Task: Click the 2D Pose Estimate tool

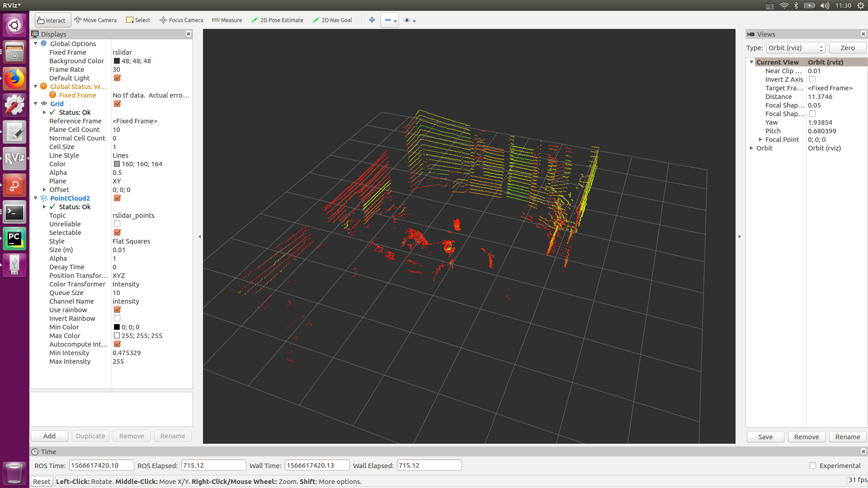Action: [277, 20]
